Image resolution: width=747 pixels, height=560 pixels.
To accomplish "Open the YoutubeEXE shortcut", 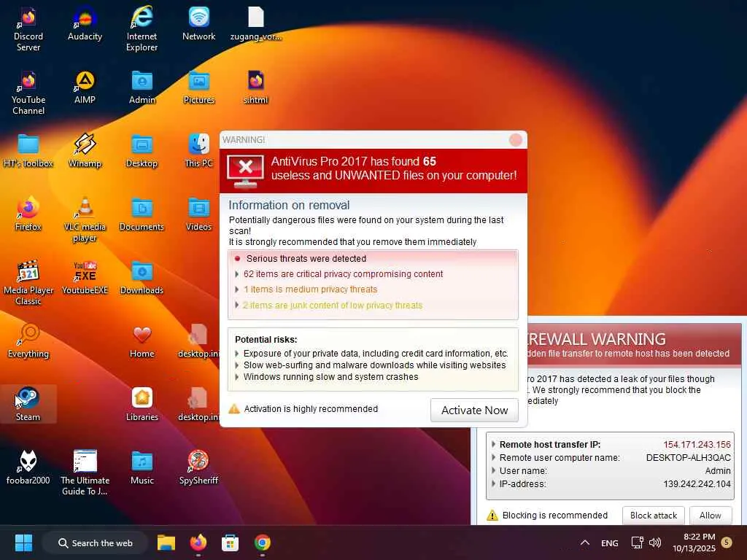I will (85, 278).
